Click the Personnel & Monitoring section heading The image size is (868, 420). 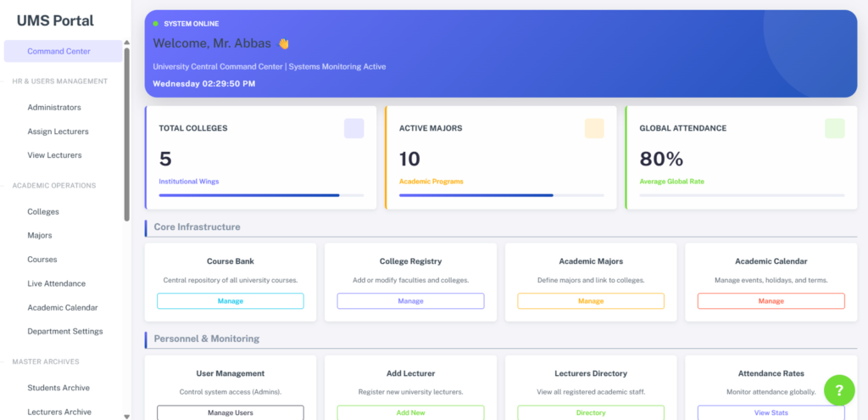pos(207,339)
